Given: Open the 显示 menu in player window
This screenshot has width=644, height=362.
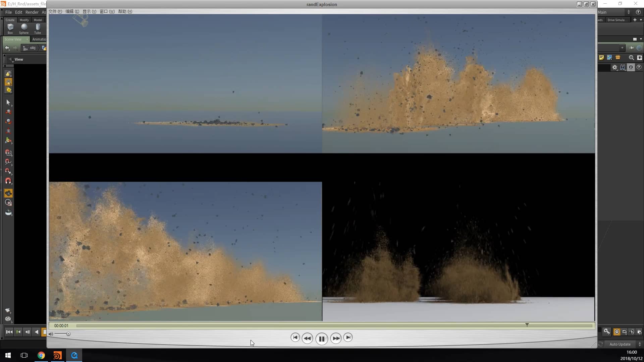Looking at the screenshot, I should (89, 11).
